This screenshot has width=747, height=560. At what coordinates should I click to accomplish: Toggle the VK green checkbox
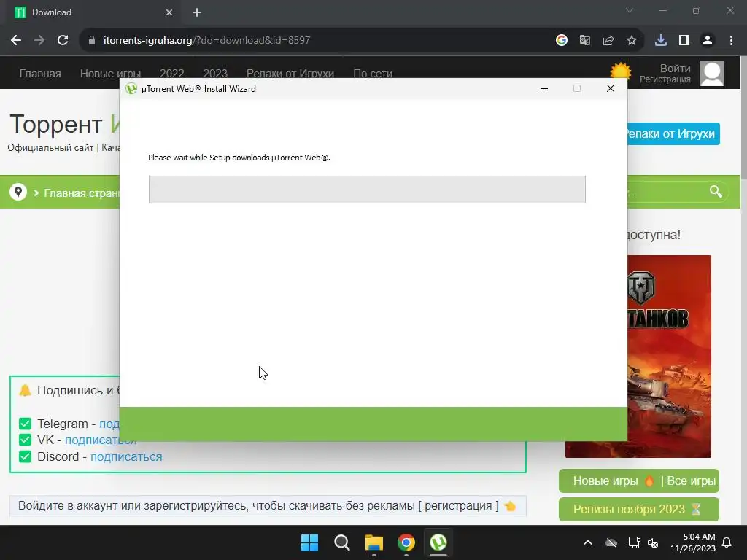coord(26,440)
